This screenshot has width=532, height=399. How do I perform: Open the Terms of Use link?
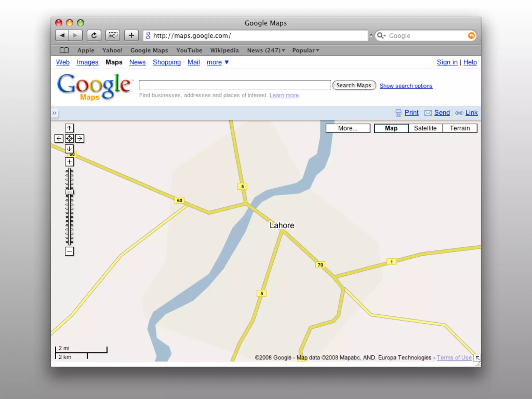[x=454, y=358]
